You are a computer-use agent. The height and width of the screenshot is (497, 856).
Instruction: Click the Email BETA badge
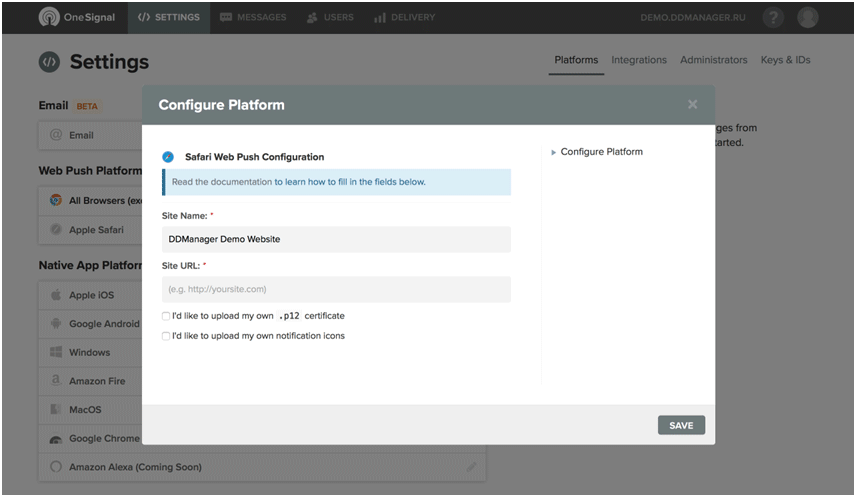click(x=87, y=106)
